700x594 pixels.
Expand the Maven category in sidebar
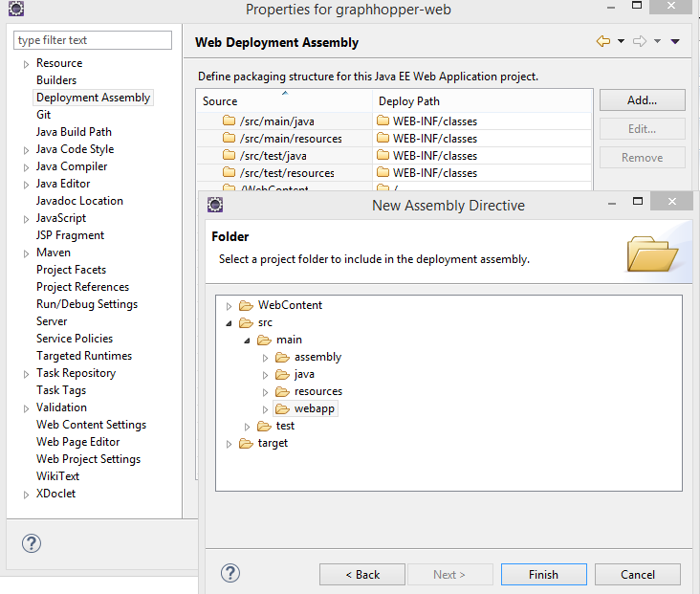27,253
